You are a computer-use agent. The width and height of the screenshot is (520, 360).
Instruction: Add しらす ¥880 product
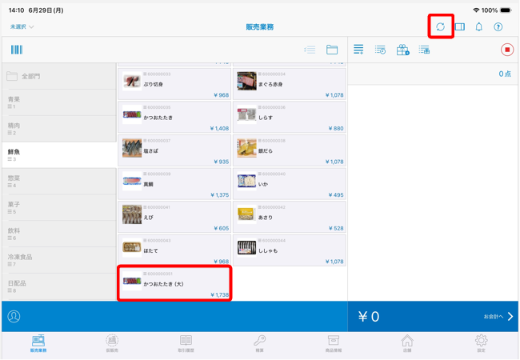(x=289, y=117)
